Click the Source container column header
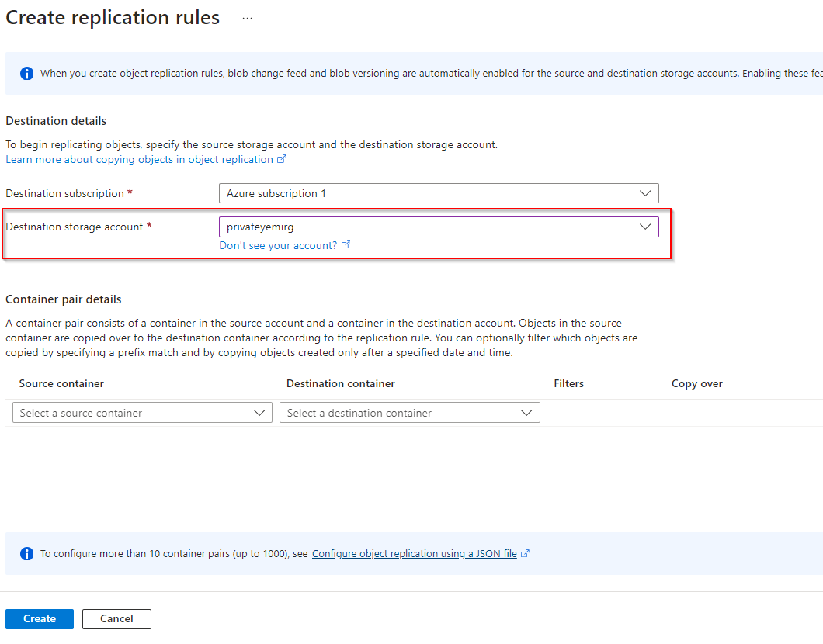Viewport: 823px width, 644px height. pos(61,383)
